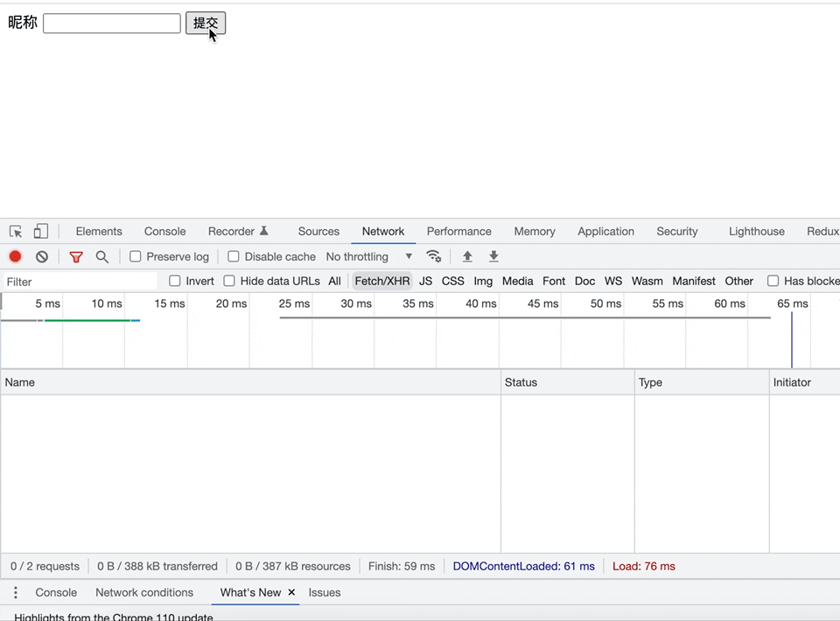Click the vertical load line in the timeline overview
The width and height of the screenshot is (840, 621).
click(x=792, y=340)
